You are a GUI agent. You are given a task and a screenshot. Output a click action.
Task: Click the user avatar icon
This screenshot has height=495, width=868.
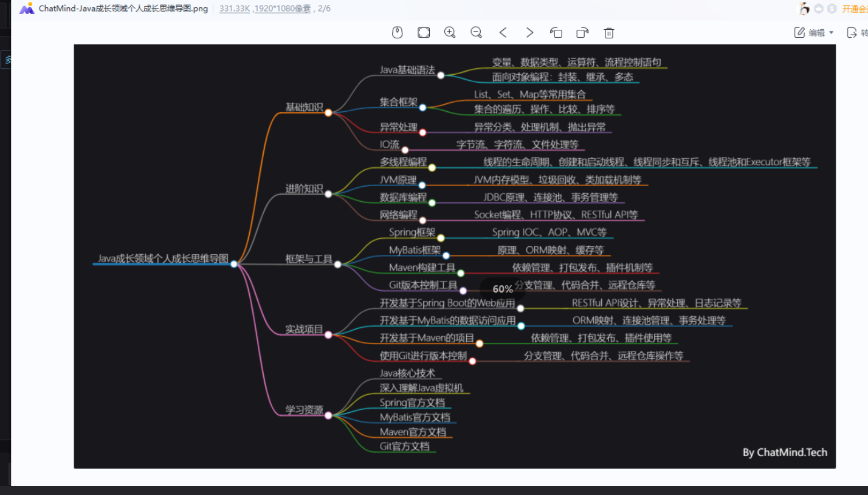[804, 9]
